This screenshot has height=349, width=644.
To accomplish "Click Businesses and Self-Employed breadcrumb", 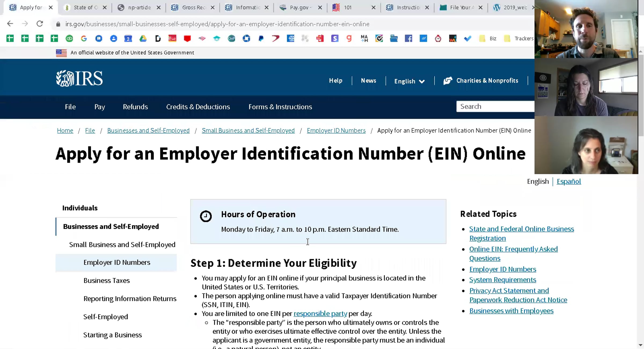I will point(148,131).
